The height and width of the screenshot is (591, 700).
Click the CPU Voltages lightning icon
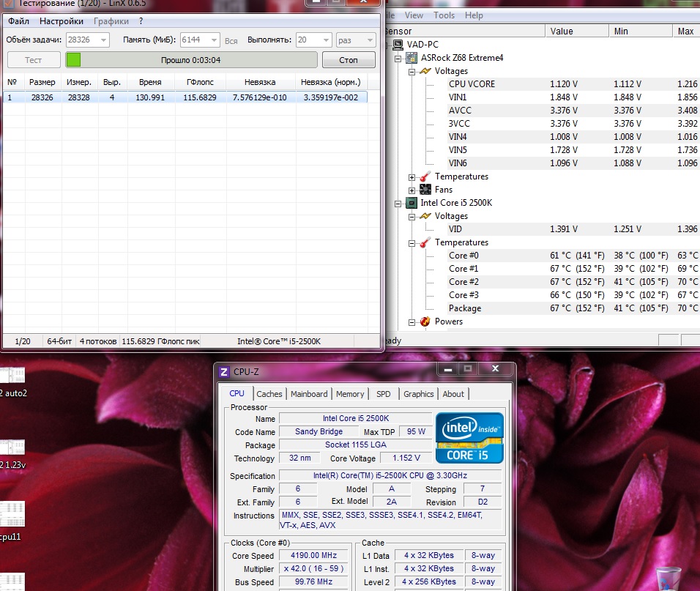[x=425, y=216]
